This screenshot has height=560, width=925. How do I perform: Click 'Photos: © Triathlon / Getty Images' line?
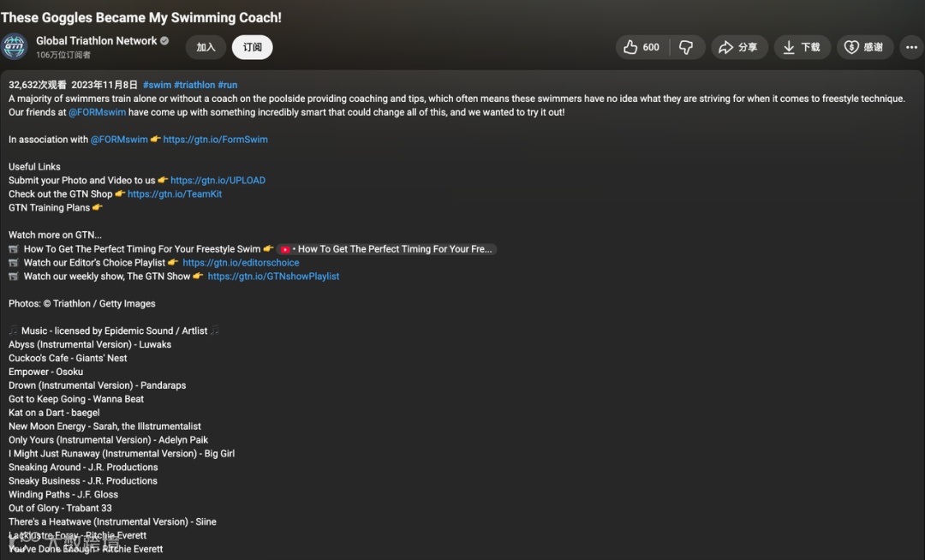tap(82, 304)
